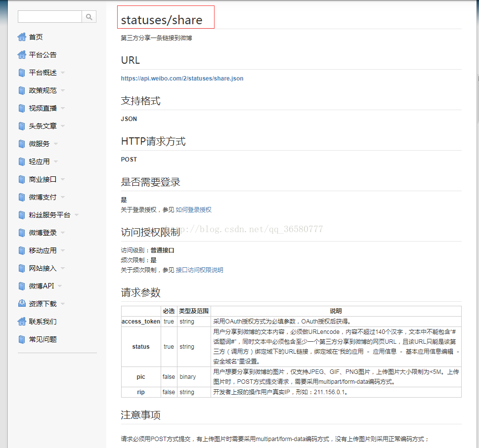Click the house icon beside 平台公告

22,55
